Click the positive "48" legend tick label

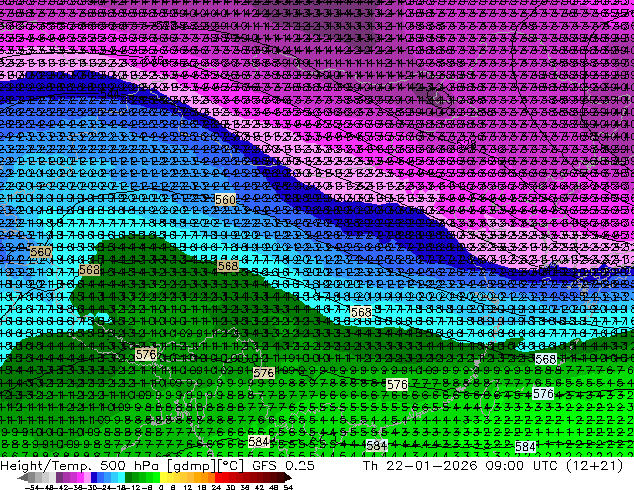(273, 487)
